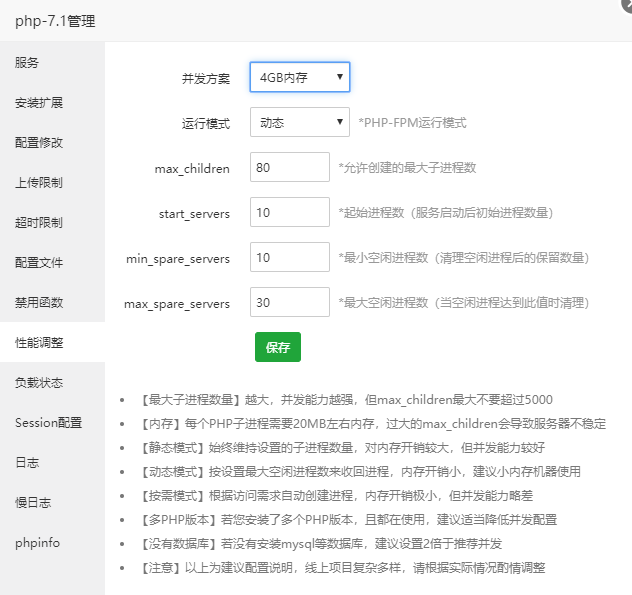This screenshot has height=595, width=632.
Task: Open the 安装扩展 sidebar tab
Action: (52, 102)
